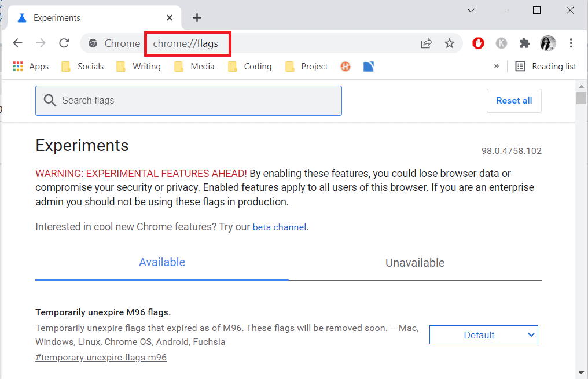The height and width of the screenshot is (379, 588).
Task: Maximize the Chrome window
Action: tap(536, 10)
